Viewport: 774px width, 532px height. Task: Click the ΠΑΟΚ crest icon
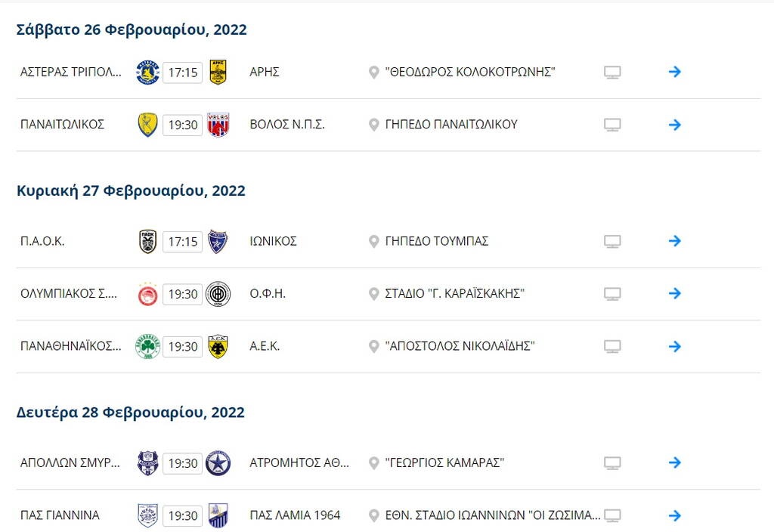(147, 240)
